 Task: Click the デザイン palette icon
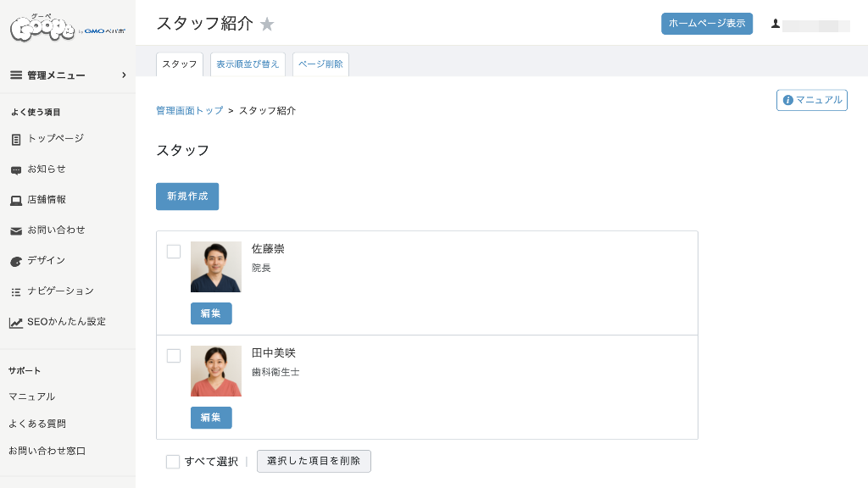pos(16,261)
